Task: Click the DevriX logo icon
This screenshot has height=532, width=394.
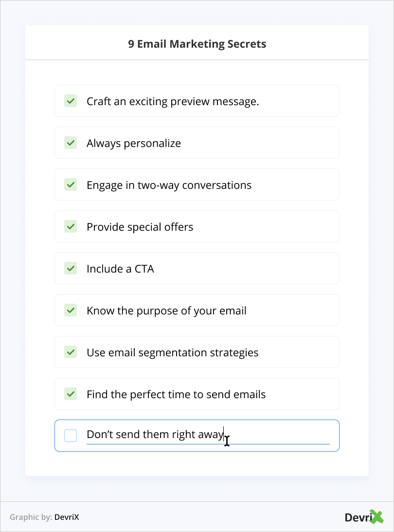Action: [364, 517]
